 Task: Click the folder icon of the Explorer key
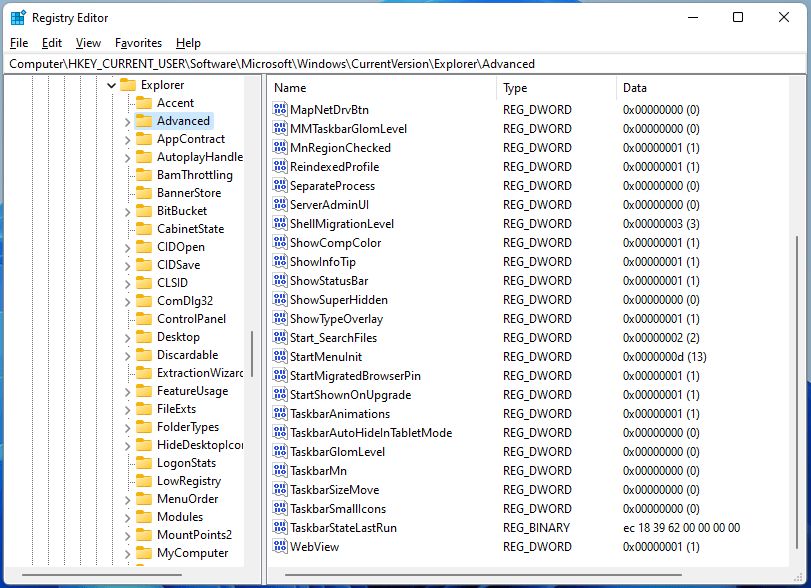coord(128,85)
